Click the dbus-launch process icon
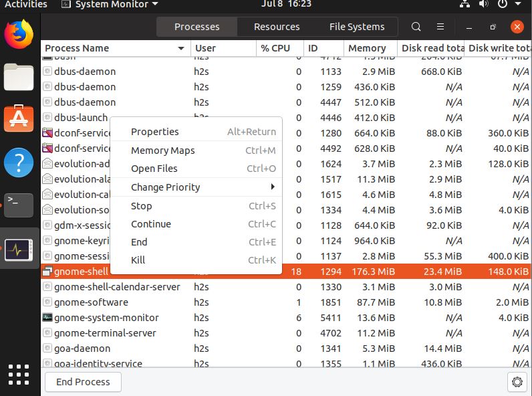 pos(47,118)
